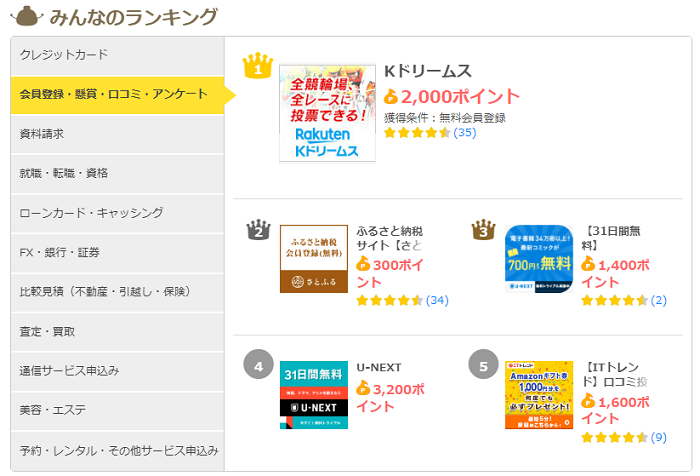Open the (35) reviews link
This screenshot has height=476, width=700.
tap(465, 133)
